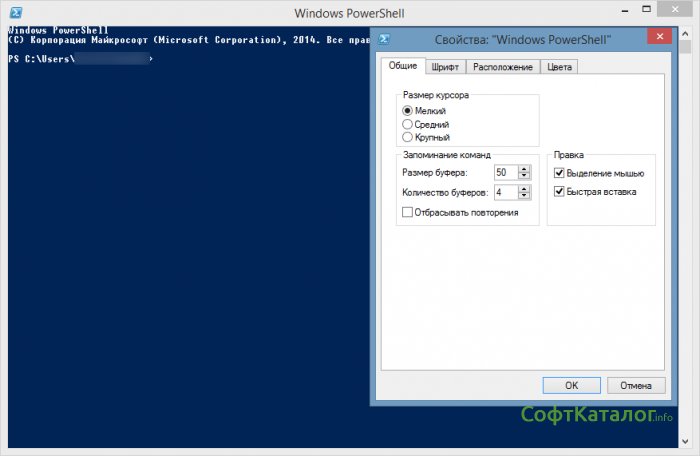Go to the Расположение tab
Screen dimensions: 700x456
tap(502, 67)
